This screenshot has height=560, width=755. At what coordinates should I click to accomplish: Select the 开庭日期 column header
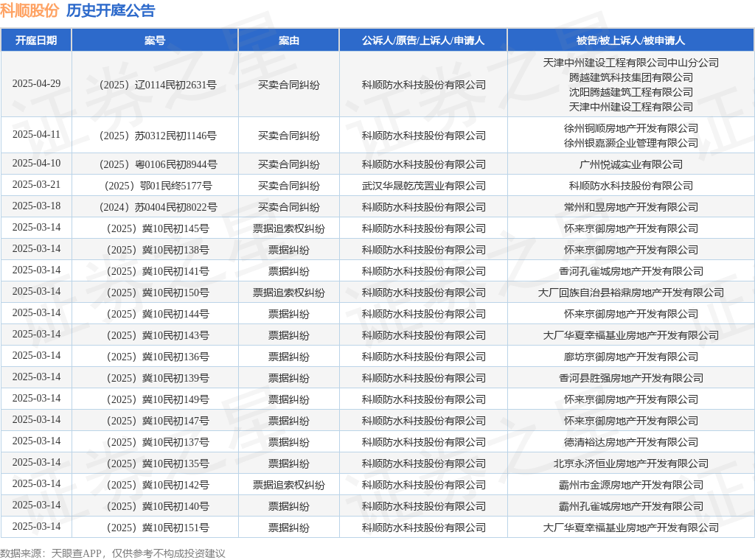tap(36, 41)
